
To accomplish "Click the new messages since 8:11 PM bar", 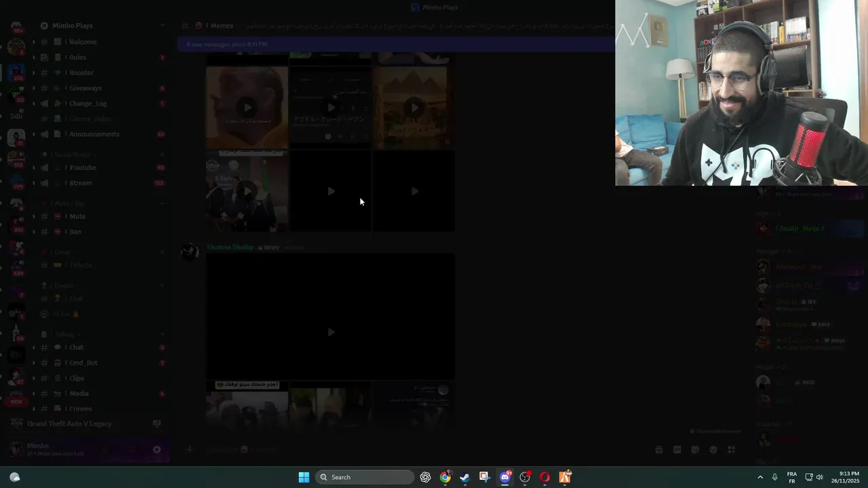I will [396, 44].
